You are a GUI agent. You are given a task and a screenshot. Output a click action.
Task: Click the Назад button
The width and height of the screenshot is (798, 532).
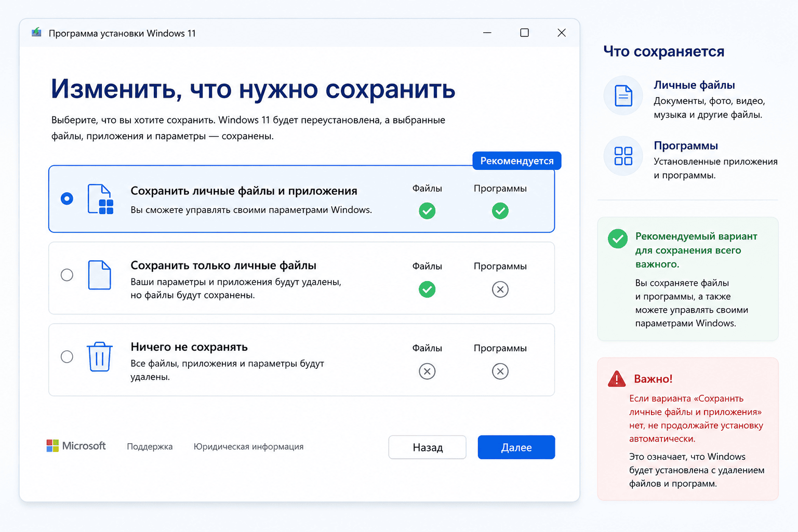point(428,447)
